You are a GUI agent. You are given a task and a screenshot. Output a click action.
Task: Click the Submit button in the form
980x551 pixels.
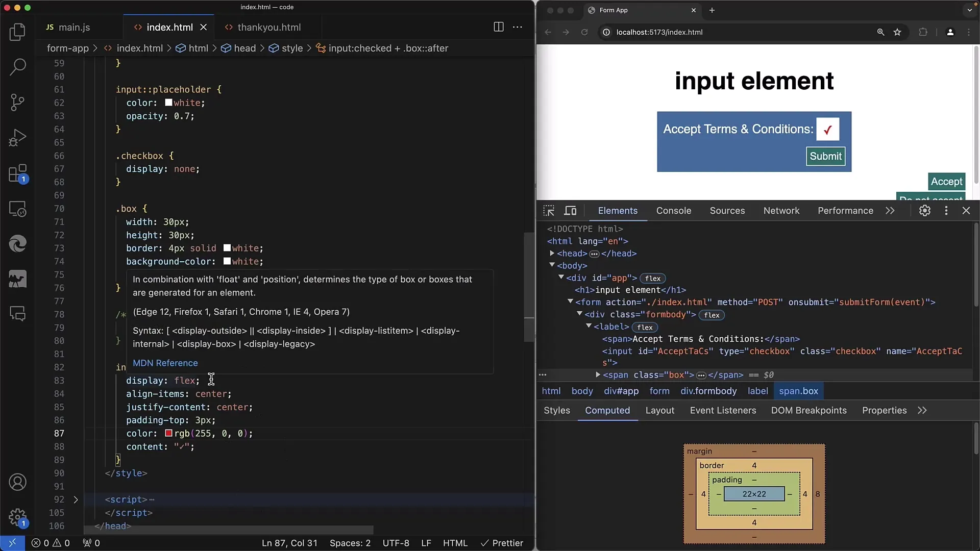tap(825, 156)
